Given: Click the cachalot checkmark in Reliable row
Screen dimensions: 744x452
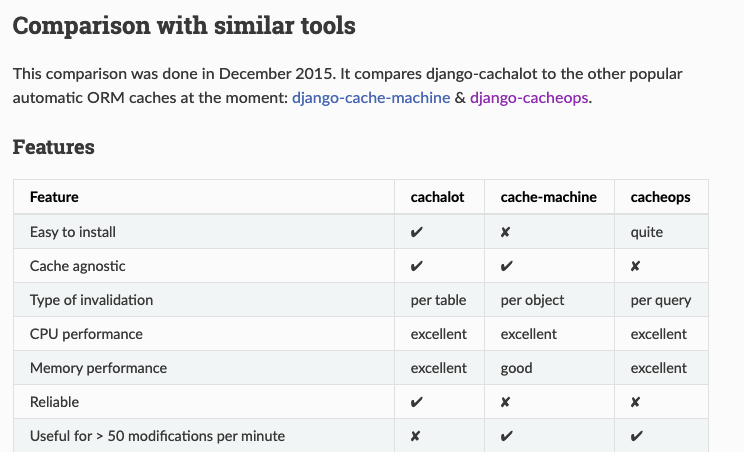Looking at the screenshot, I should (x=417, y=402).
